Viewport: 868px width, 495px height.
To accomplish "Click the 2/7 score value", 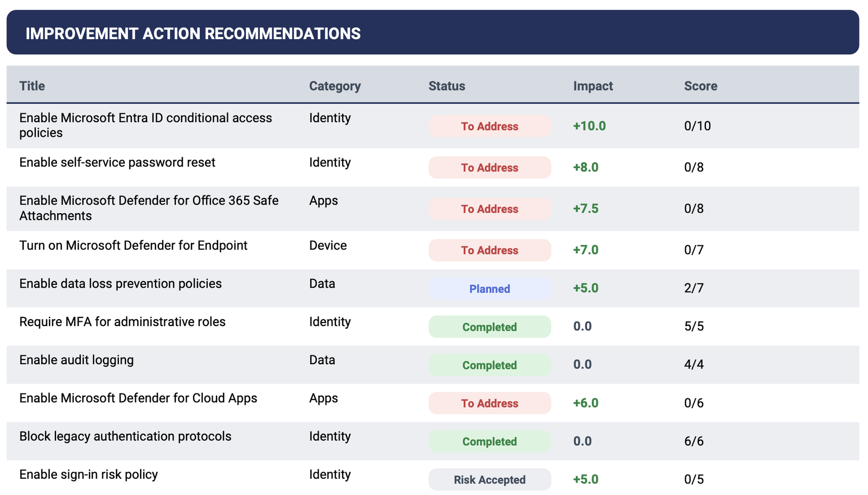I will click(694, 288).
